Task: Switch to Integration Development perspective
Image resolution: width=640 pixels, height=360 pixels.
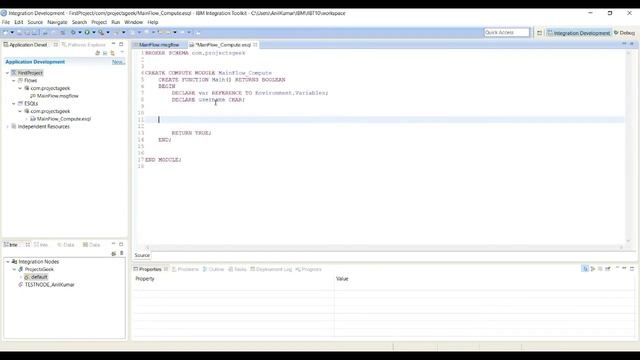Action: coord(578,33)
